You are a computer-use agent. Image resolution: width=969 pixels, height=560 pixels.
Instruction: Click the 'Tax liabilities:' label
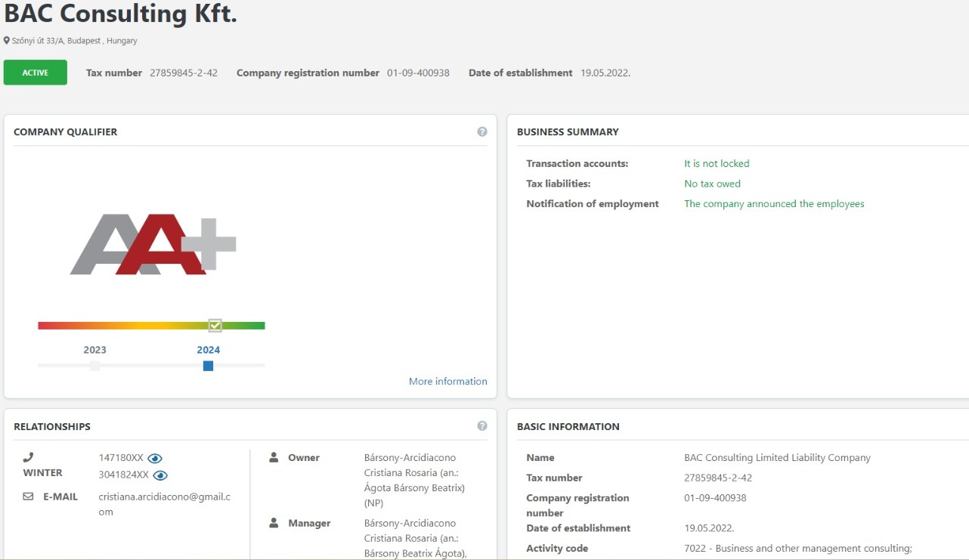pyautogui.click(x=559, y=184)
